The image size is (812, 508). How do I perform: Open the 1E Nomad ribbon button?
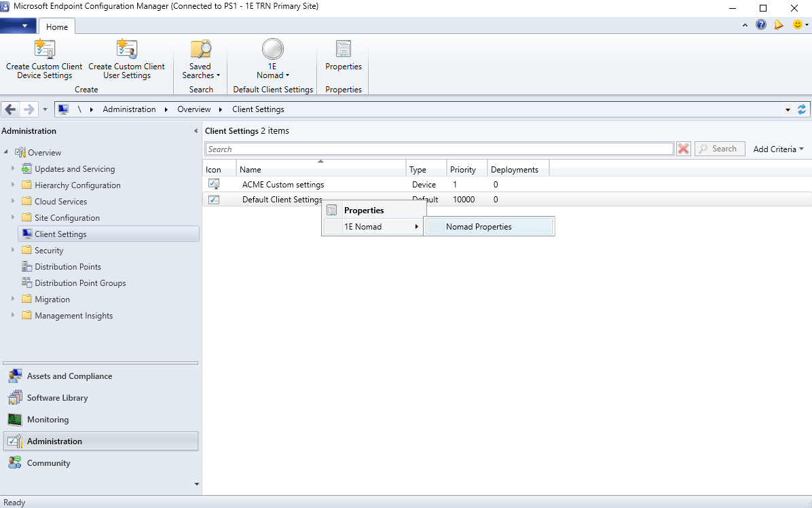coord(272,60)
